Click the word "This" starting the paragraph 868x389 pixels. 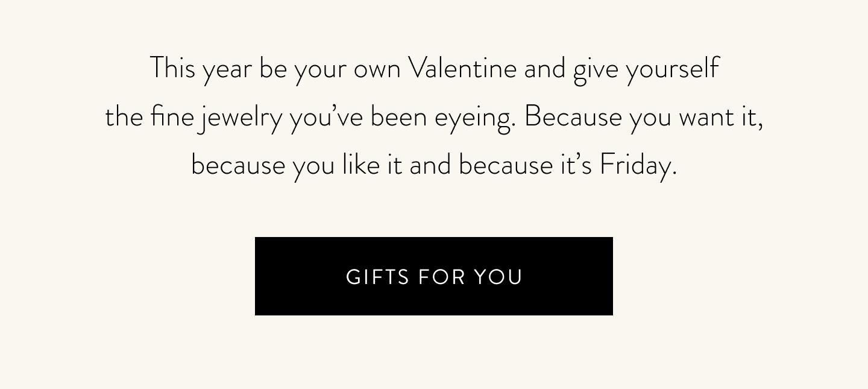tap(172, 68)
